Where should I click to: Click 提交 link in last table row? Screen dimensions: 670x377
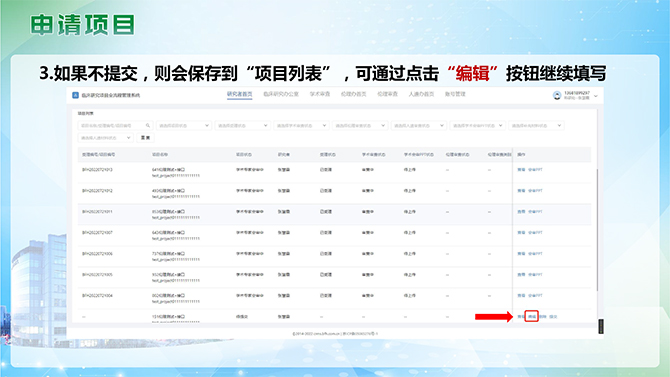[553, 317]
